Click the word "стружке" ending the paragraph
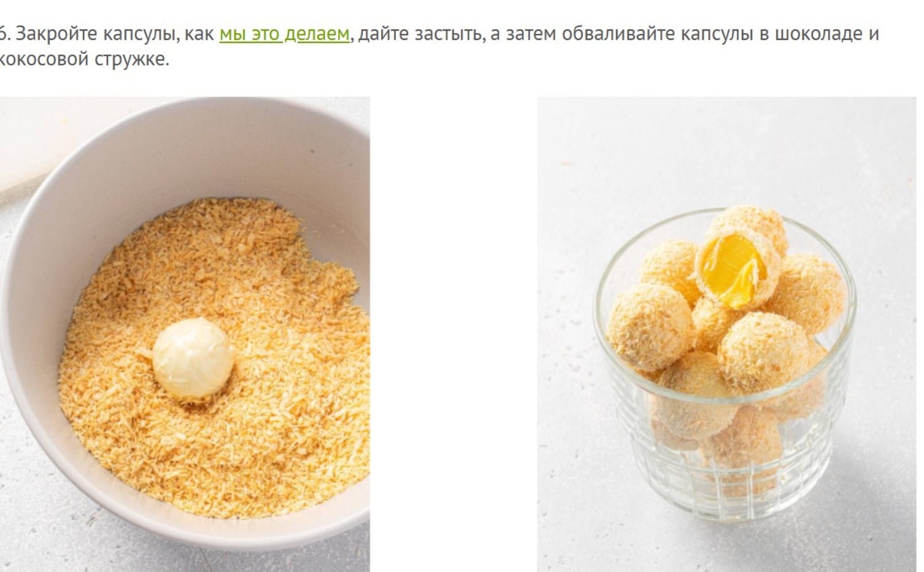The image size is (924, 572). click(x=131, y=59)
